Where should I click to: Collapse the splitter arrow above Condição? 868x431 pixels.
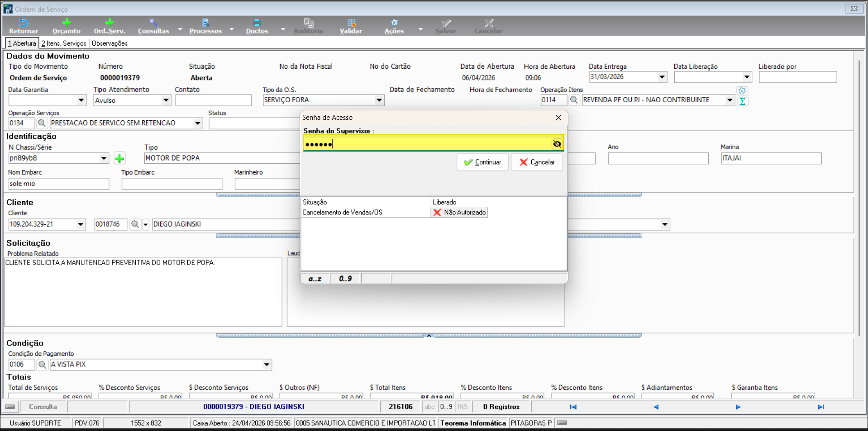[429, 336]
